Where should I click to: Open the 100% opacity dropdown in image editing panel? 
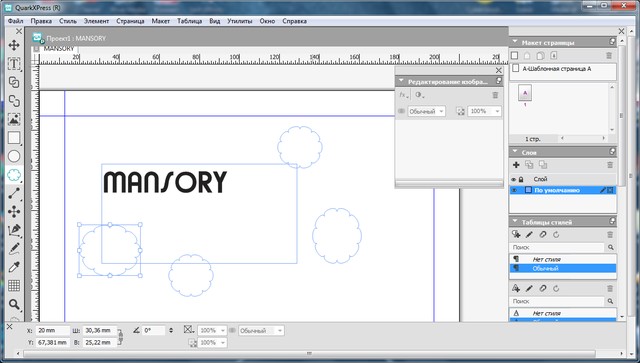point(484,111)
